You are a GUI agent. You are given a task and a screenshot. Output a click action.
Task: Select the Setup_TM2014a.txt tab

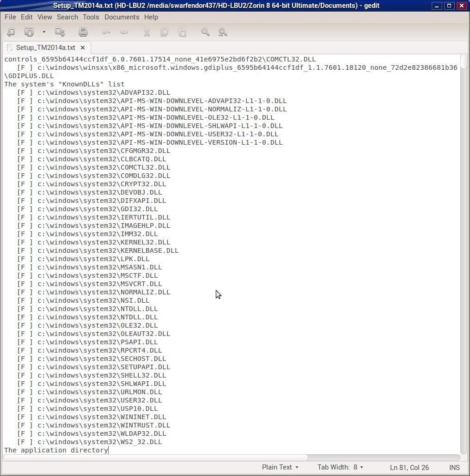pos(45,48)
